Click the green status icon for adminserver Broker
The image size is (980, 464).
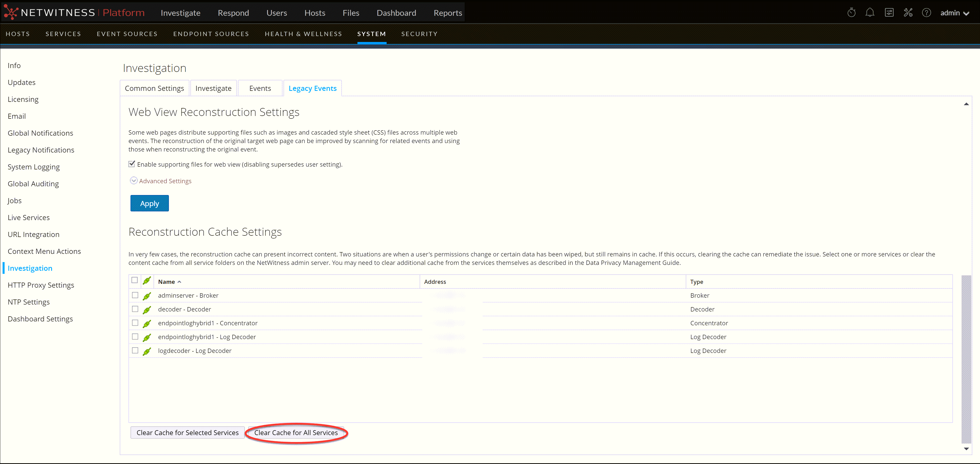[x=147, y=296]
